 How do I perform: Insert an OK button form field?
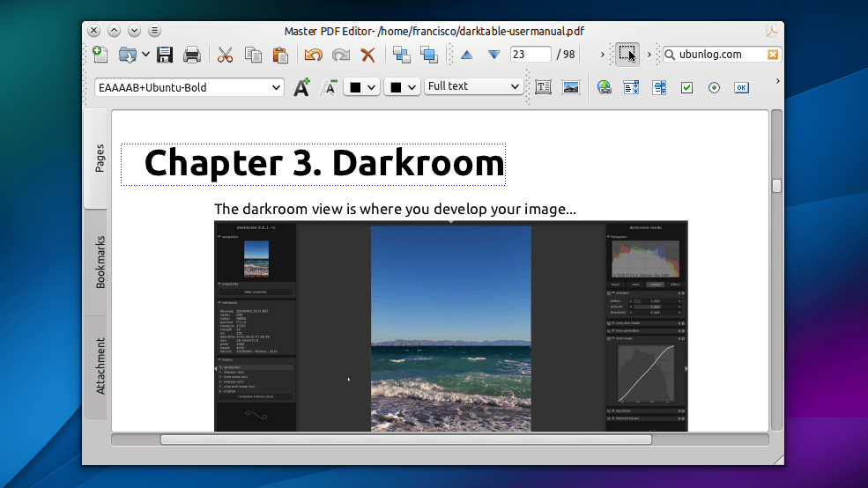click(741, 87)
